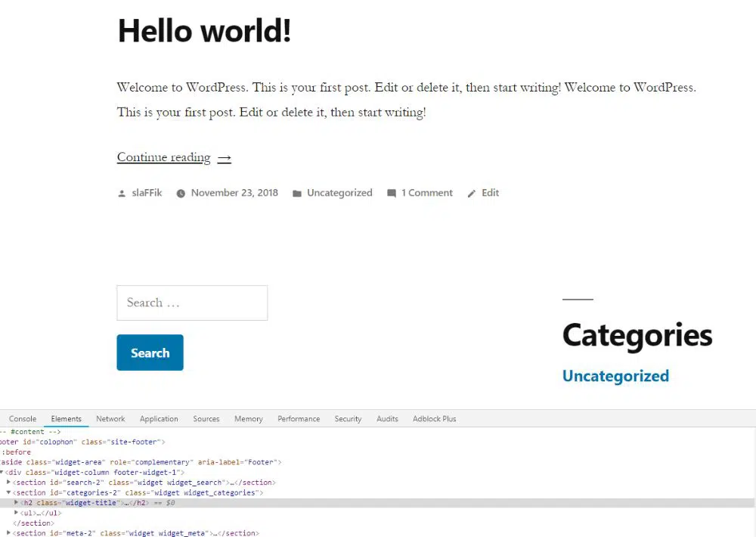Image resolution: width=756 pixels, height=537 pixels.
Task: Focus the Search text input field
Action: pyautogui.click(x=192, y=303)
